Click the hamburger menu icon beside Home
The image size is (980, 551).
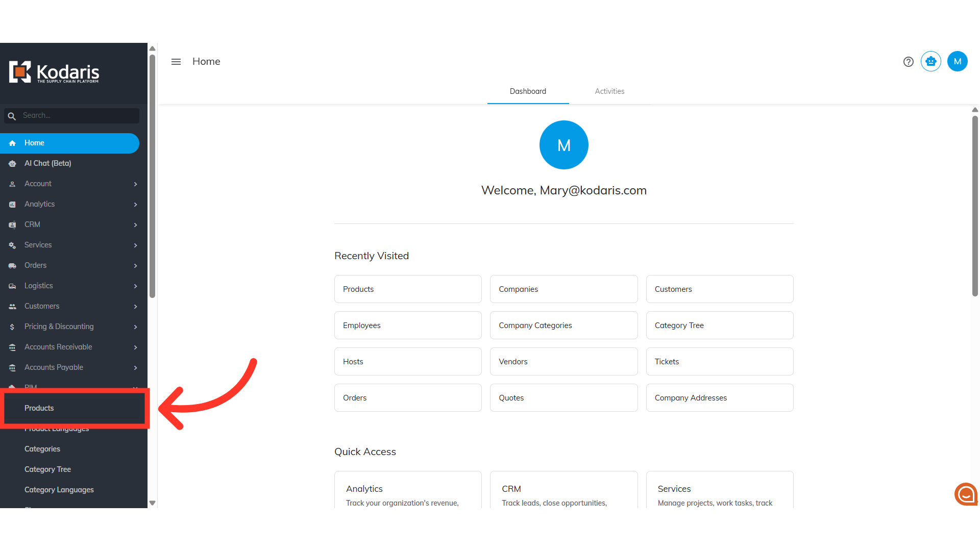coord(176,62)
